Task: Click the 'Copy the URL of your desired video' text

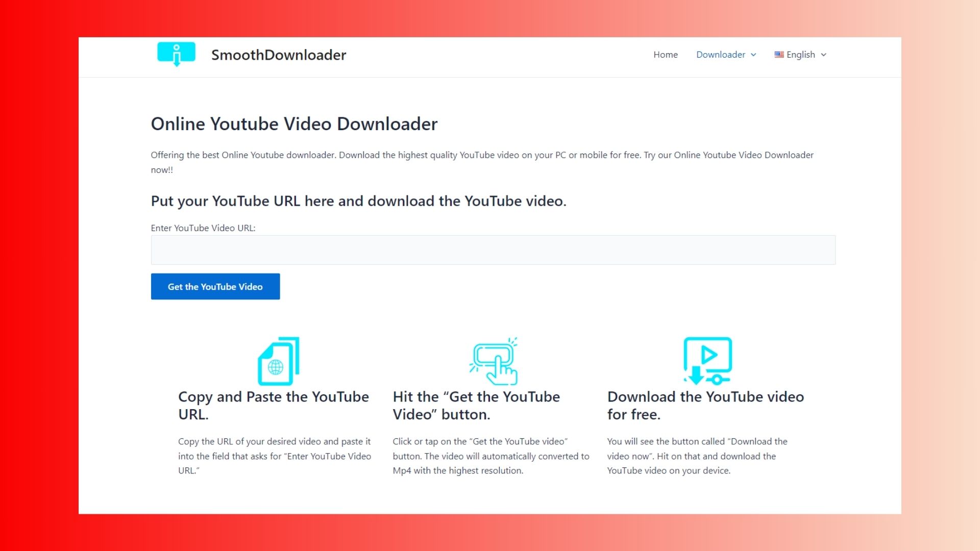Action: click(x=275, y=456)
